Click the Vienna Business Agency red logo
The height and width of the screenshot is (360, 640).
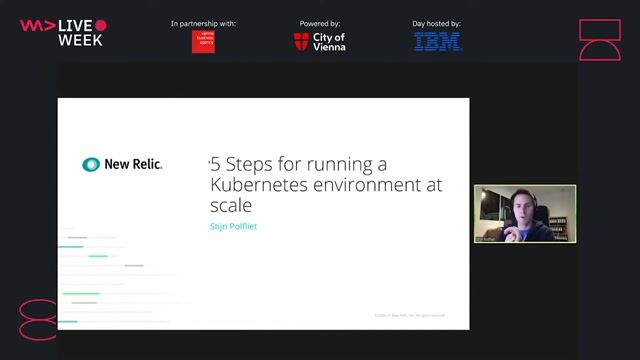[x=203, y=42]
